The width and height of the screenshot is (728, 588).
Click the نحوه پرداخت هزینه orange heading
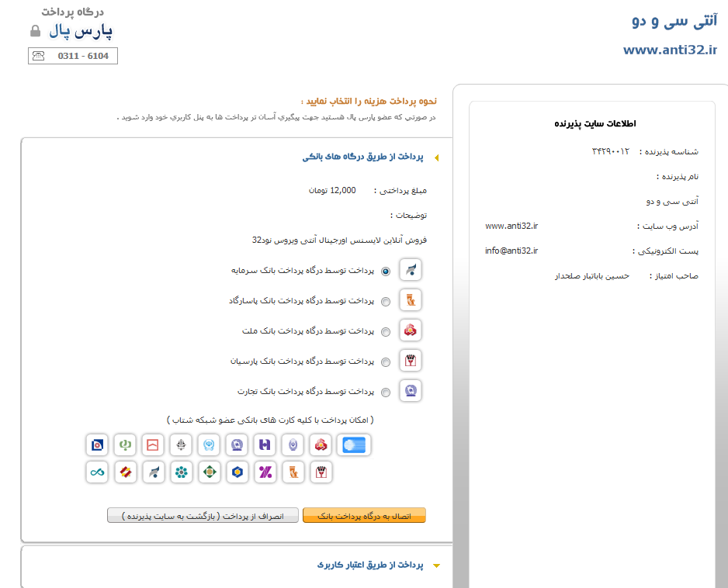point(369,101)
